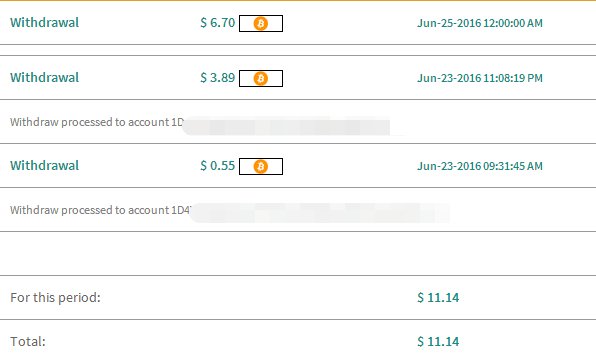Click the Bitcoin icon beside $ 6.70
Image resolution: width=596 pixels, height=363 pixels.
261,24
